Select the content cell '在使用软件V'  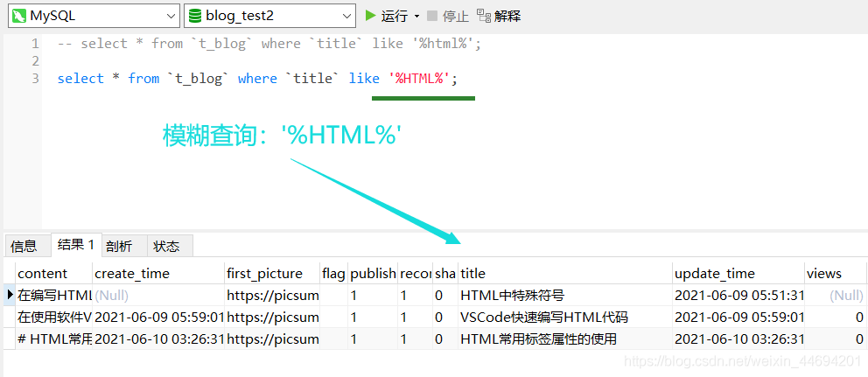click(x=53, y=318)
